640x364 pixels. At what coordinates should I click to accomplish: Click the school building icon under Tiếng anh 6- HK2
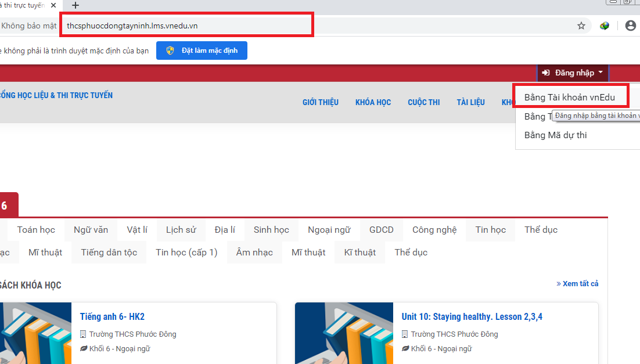coord(83,334)
